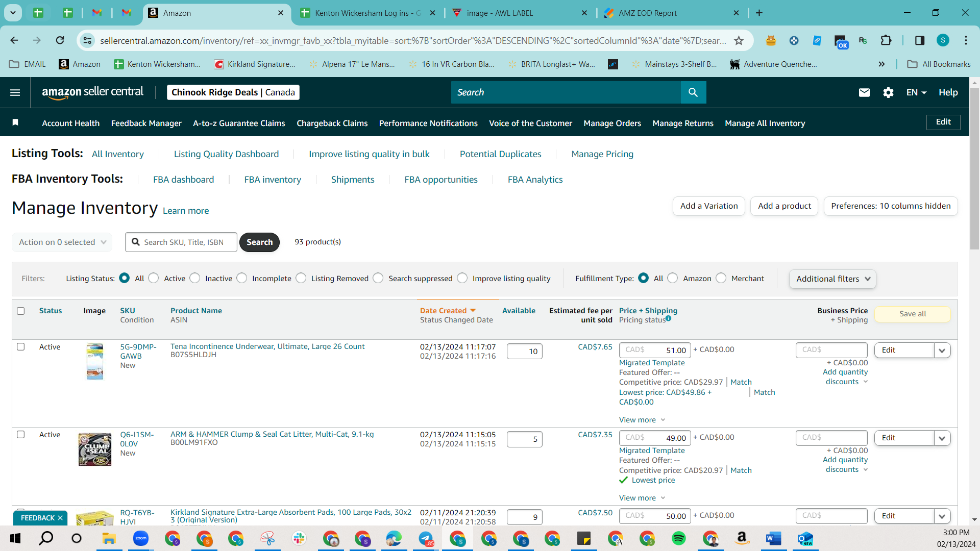Expand View more for the Tena row
The image size is (980, 551).
point(642,420)
